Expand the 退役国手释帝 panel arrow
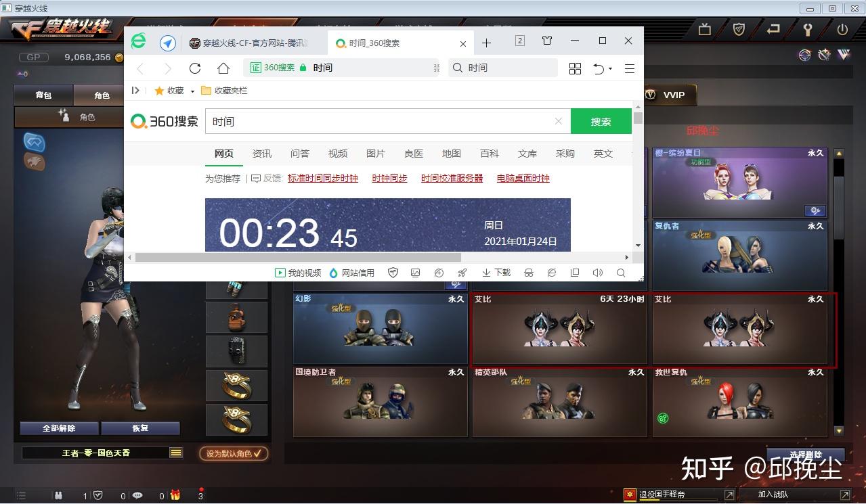The height and width of the screenshot is (504, 866). pos(729,495)
